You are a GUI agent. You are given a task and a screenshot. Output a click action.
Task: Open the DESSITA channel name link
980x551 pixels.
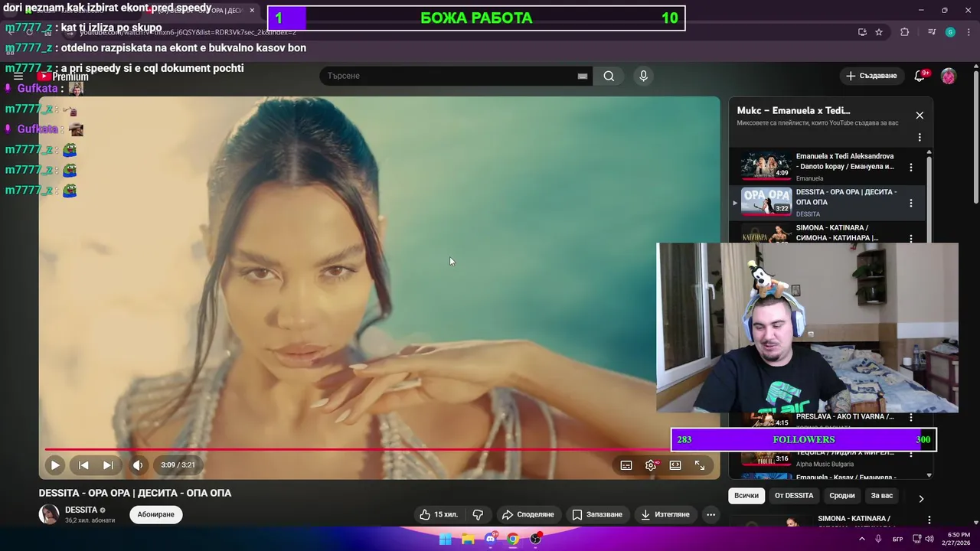coord(81,510)
